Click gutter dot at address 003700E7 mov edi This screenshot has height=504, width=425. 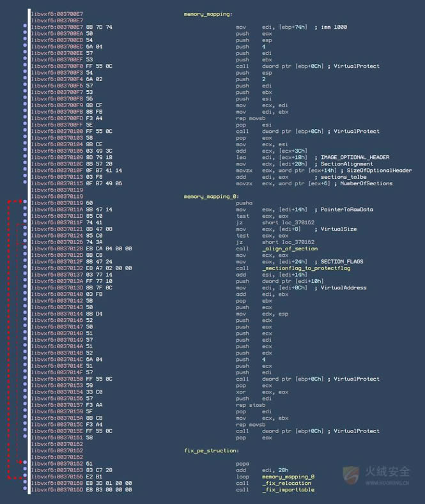pos(24,27)
